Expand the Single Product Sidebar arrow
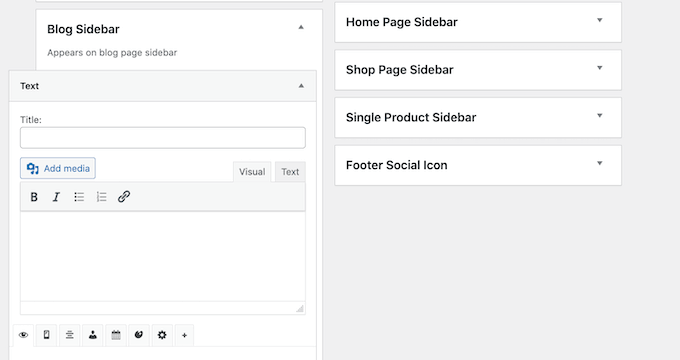The image size is (680, 360). click(x=600, y=115)
